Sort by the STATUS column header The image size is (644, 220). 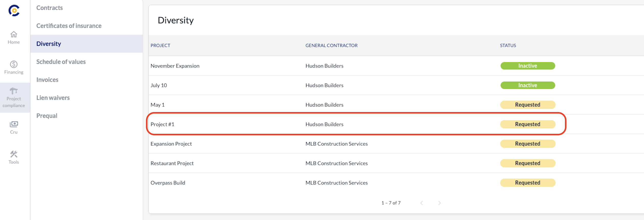[508, 46]
